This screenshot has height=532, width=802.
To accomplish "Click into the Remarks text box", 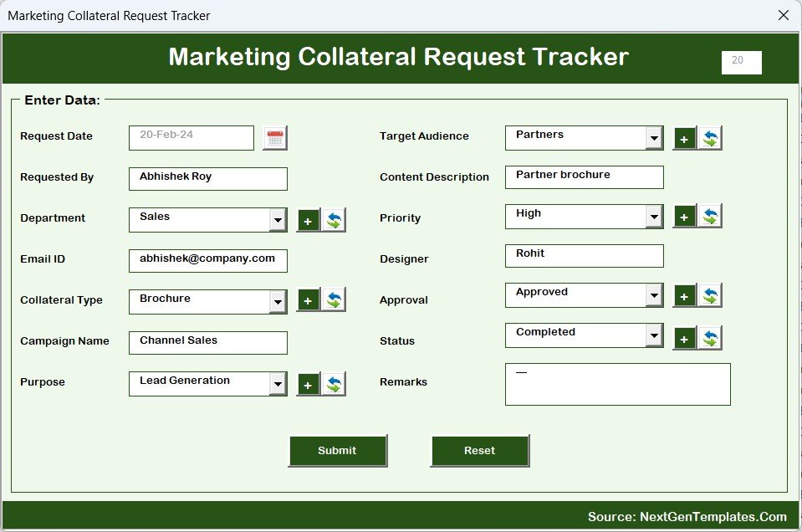I will click(617, 385).
